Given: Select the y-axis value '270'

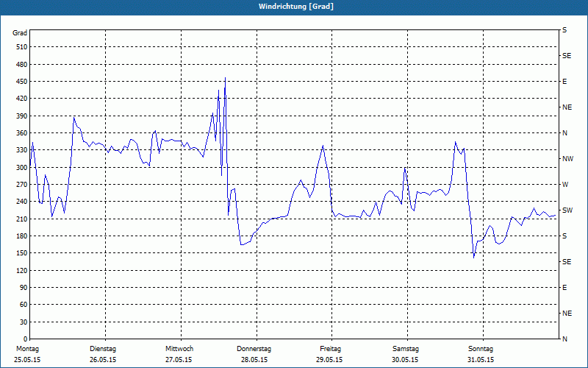Looking at the screenshot, I should tap(22, 185).
